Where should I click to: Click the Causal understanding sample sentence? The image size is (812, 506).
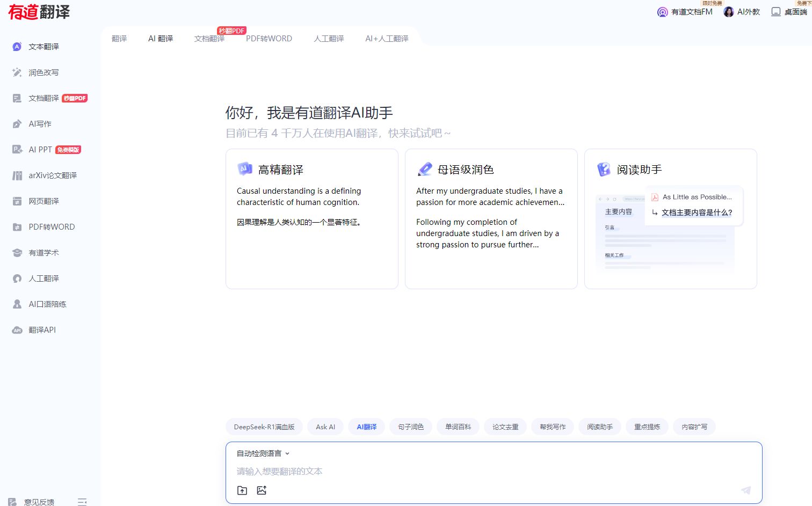pos(299,196)
